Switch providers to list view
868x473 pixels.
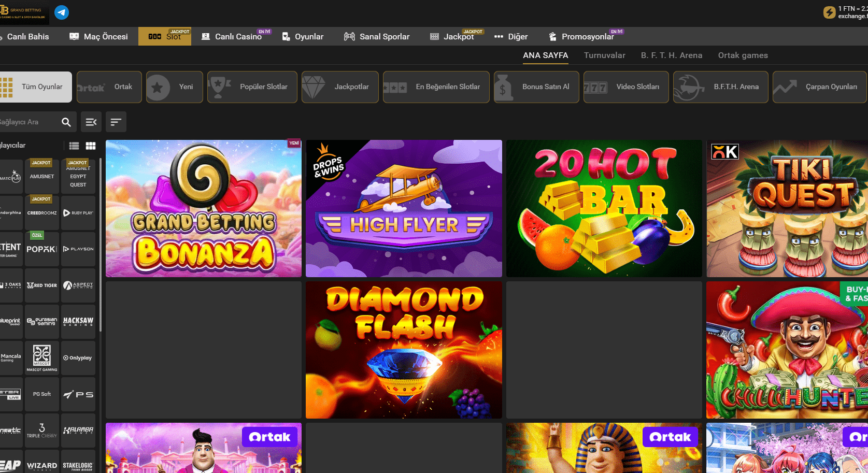coord(74,146)
